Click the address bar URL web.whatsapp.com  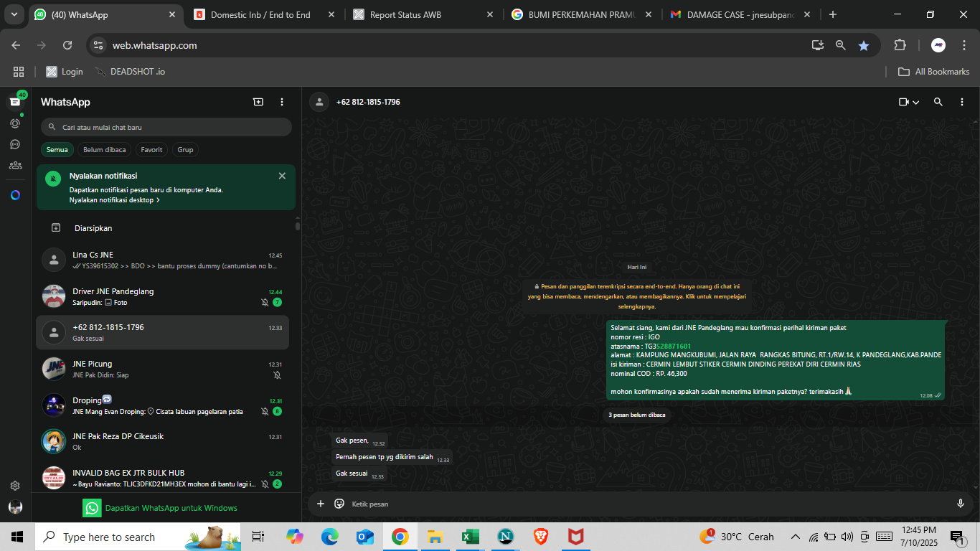(154, 45)
